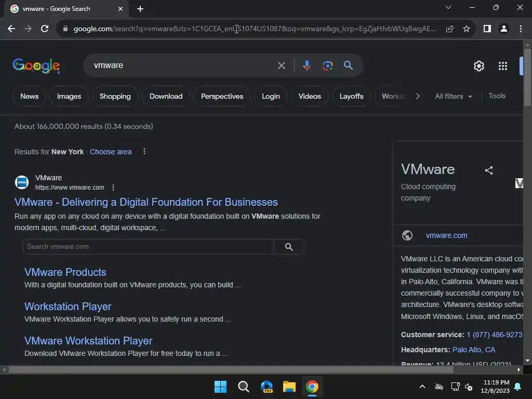Viewport: 532px width, 399px height.
Task: Close the vmware Google Search tab
Action: (121, 9)
